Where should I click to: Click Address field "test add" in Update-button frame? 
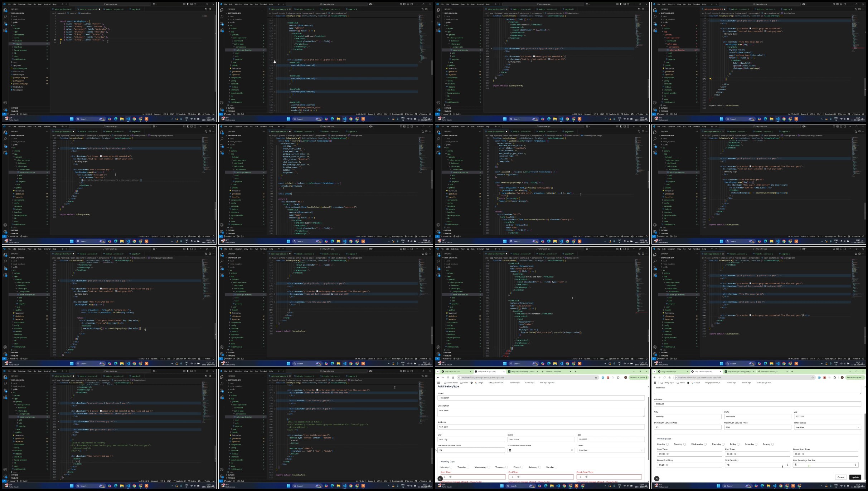757,404
